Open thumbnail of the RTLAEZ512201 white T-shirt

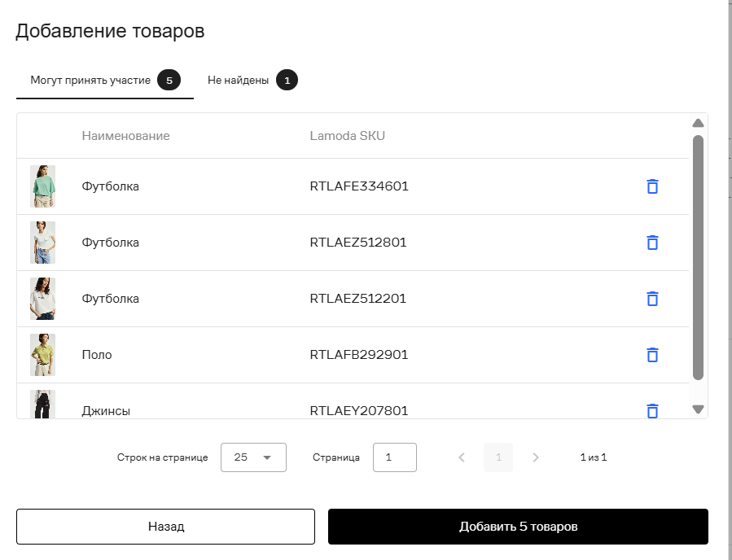click(43, 299)
